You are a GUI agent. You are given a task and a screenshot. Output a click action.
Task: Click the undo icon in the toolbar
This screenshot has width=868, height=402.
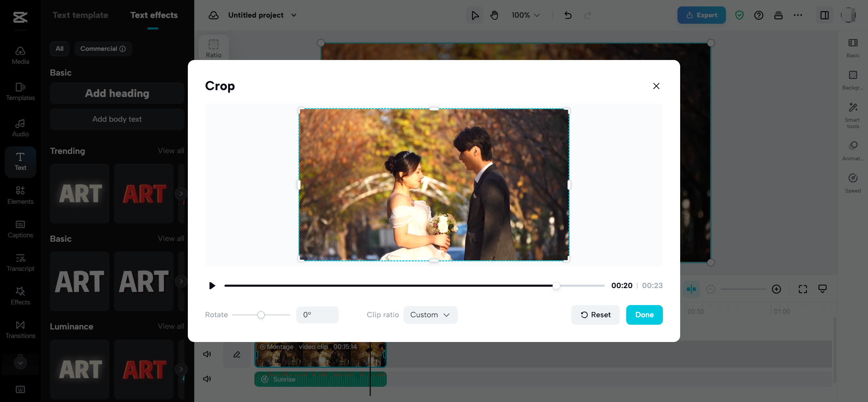568,15
